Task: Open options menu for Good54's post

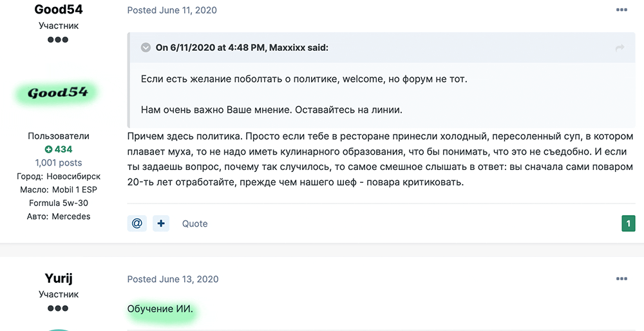Action: pos(621,10)
